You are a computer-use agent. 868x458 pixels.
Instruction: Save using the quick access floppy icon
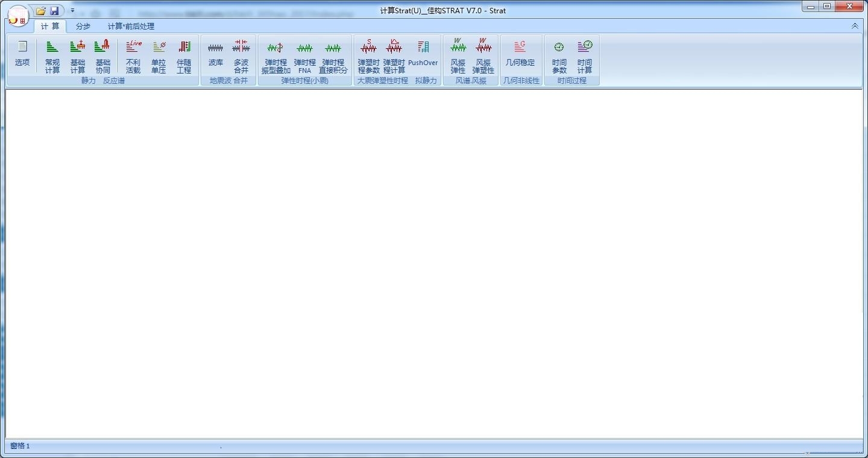coord(54,11)
